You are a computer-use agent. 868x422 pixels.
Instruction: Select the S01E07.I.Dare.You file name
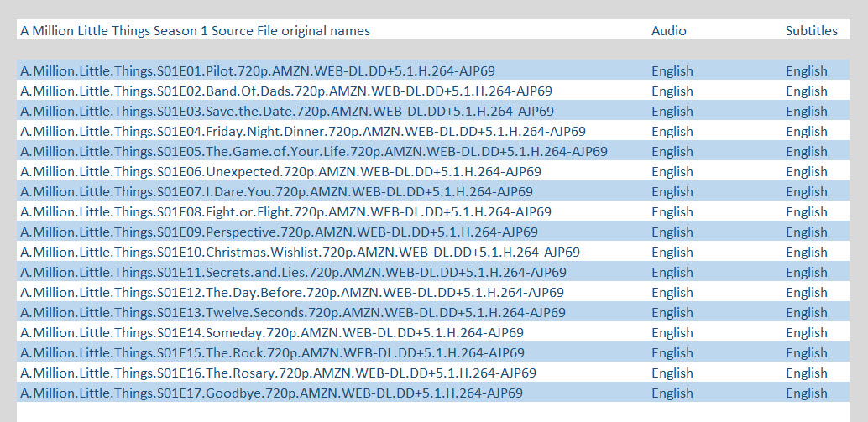click(x=277, y=192)
